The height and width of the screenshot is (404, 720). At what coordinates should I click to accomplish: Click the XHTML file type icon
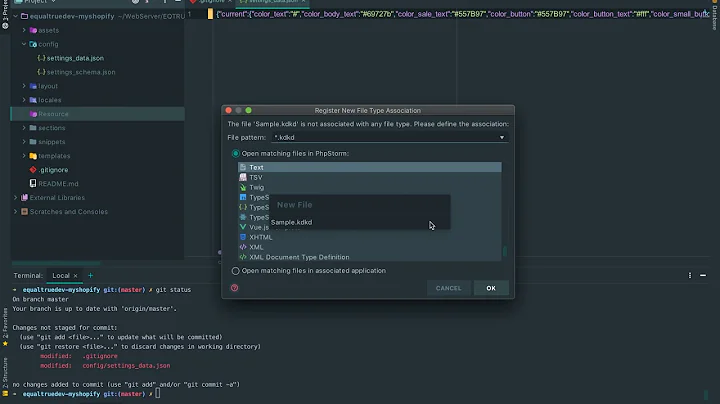tap(243, 237)
